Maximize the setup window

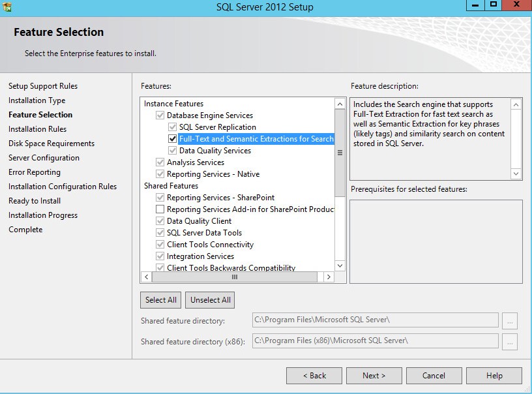(494, 5)
